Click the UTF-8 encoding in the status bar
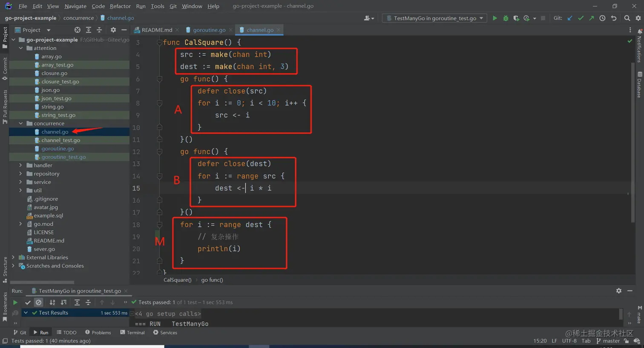The width and height of the screenshot is (644, 348). click(x=569, y=341)
